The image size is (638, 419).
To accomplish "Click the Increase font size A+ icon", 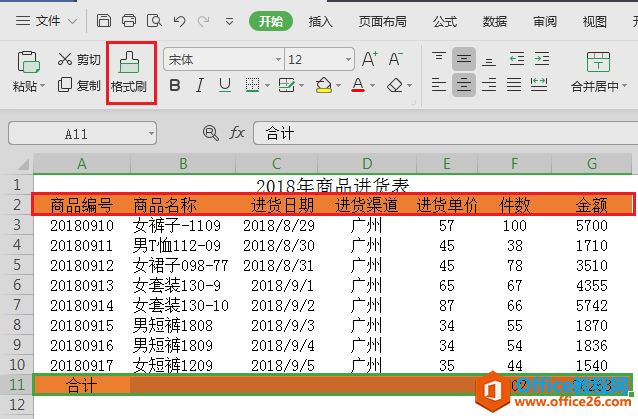I will (x=368, y=59).
